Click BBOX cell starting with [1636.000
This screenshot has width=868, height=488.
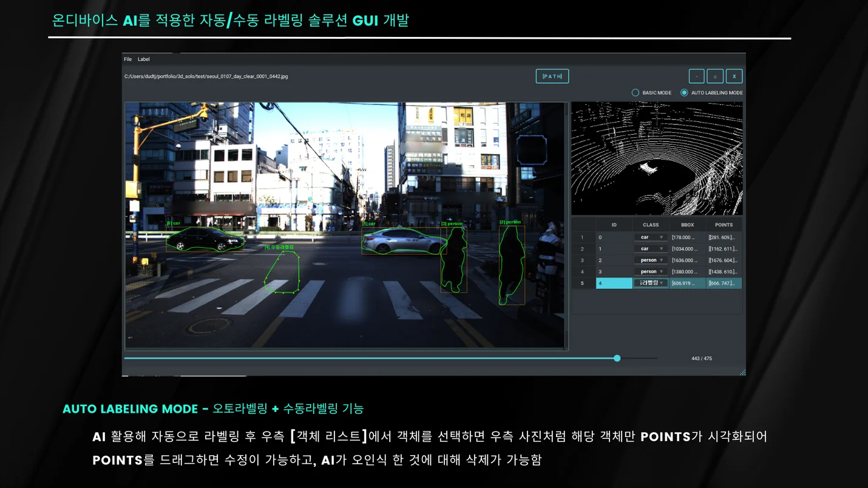[687, 260]
